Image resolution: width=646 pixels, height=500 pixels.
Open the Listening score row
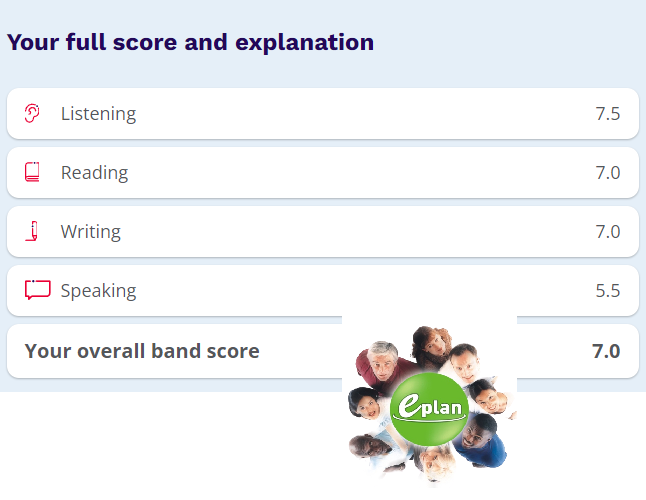[323, 113]
